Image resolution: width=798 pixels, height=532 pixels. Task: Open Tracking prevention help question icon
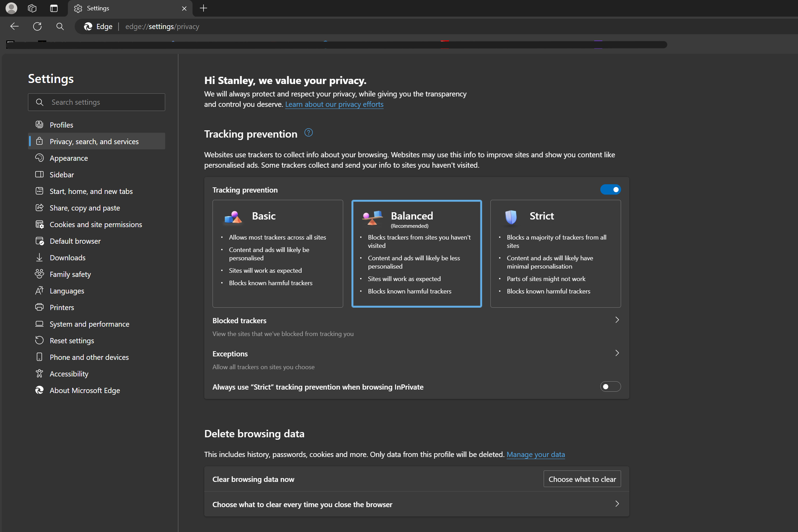(x=308, y=133)
